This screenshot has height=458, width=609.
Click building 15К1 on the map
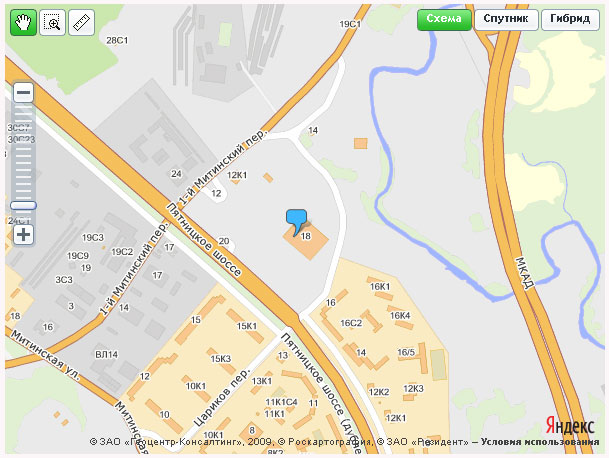click(247, 326)
